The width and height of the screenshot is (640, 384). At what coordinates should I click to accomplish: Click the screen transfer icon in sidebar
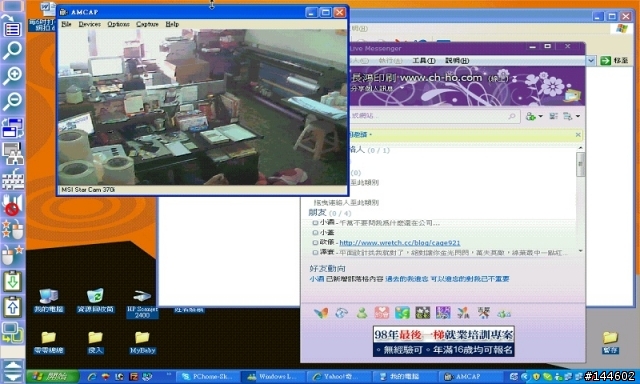[x=12, y=332]
